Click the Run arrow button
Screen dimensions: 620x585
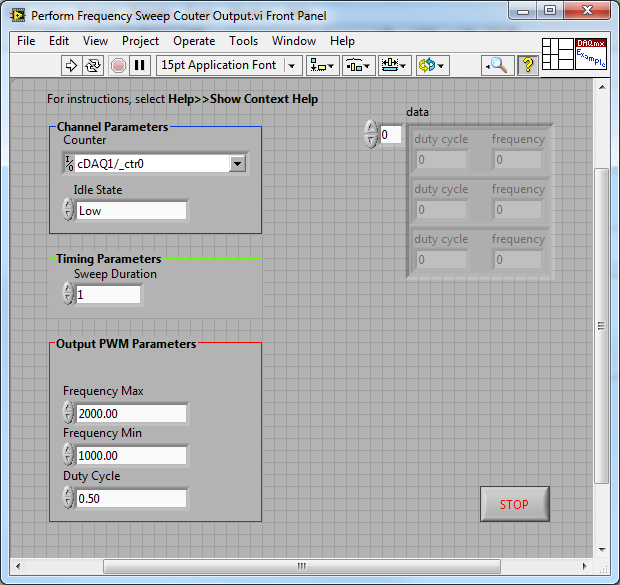point(71,65)
